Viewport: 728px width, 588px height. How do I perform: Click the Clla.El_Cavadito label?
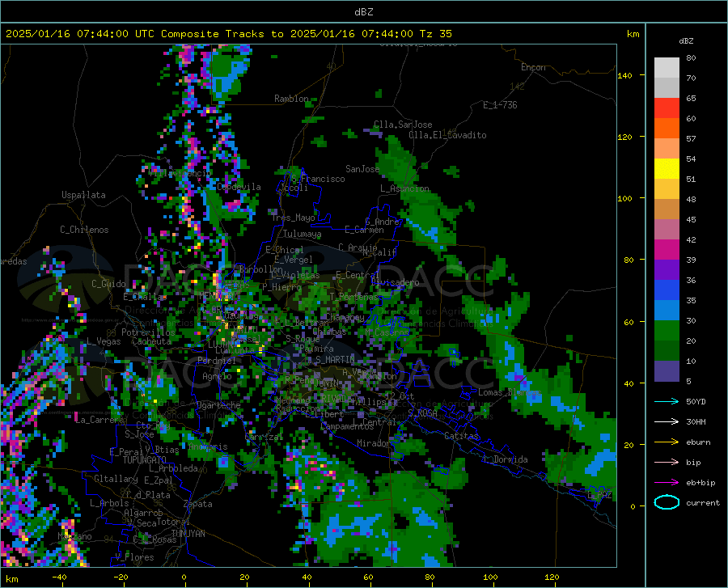coord(447,135)
